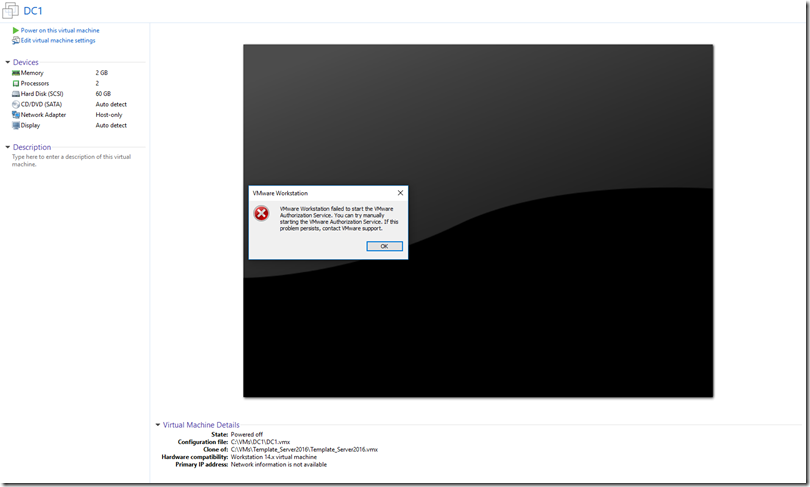
Task: Click the Virtual Machine Details heading
Action: pyautogui.click(x=201, y=425)
